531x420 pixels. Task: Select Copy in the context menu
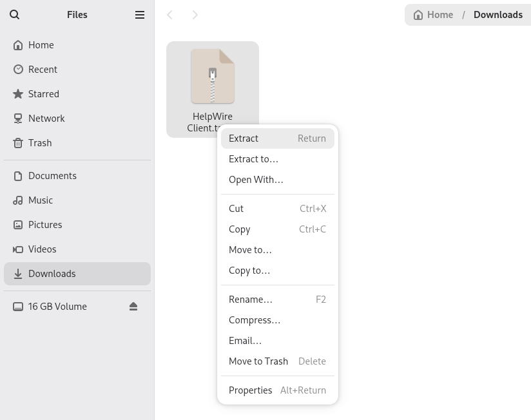(278, 229)
